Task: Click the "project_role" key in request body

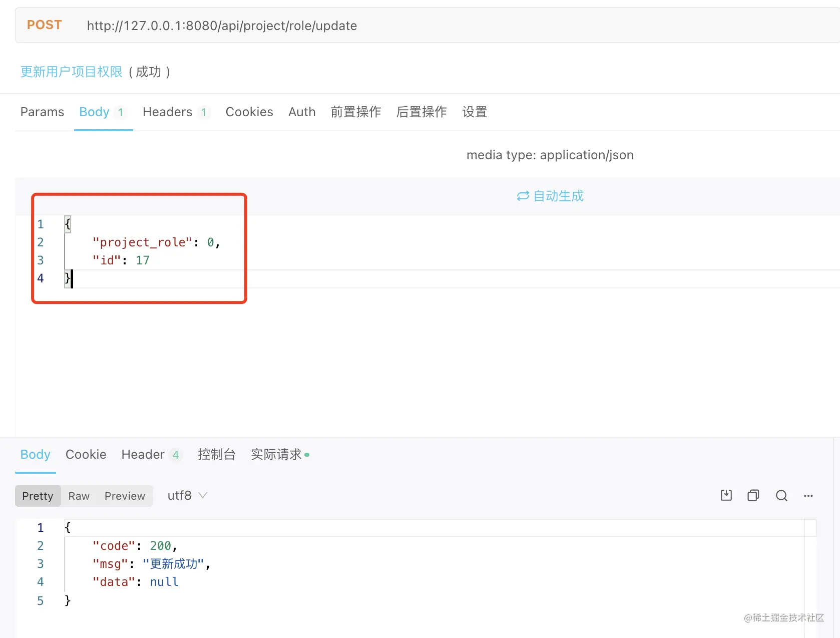Action: pos(143,242)
